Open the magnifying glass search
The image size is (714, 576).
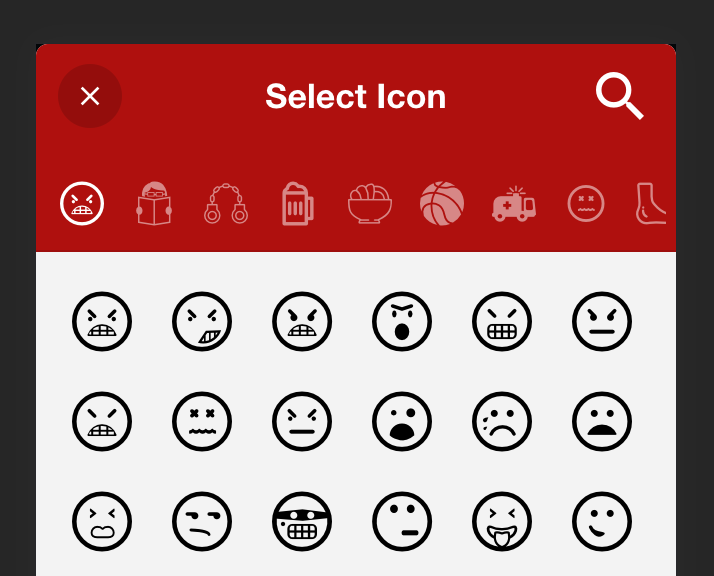[x=619, y=96]
